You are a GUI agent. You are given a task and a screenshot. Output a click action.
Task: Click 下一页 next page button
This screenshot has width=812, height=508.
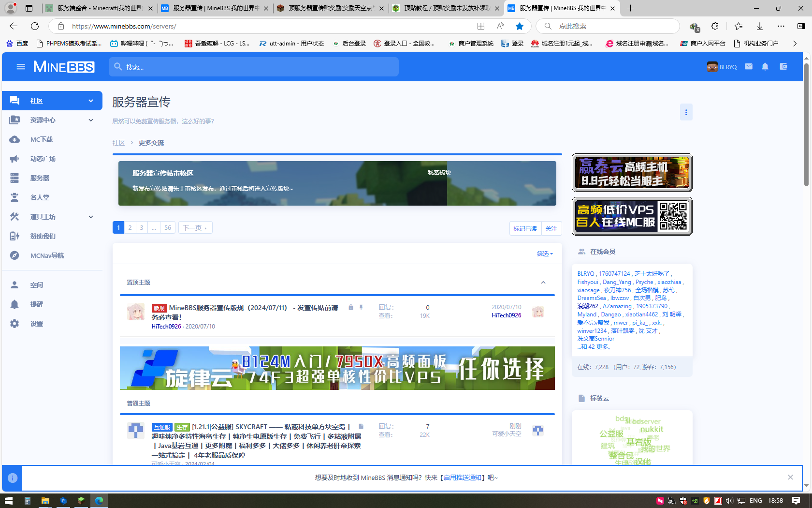(195, 227)
